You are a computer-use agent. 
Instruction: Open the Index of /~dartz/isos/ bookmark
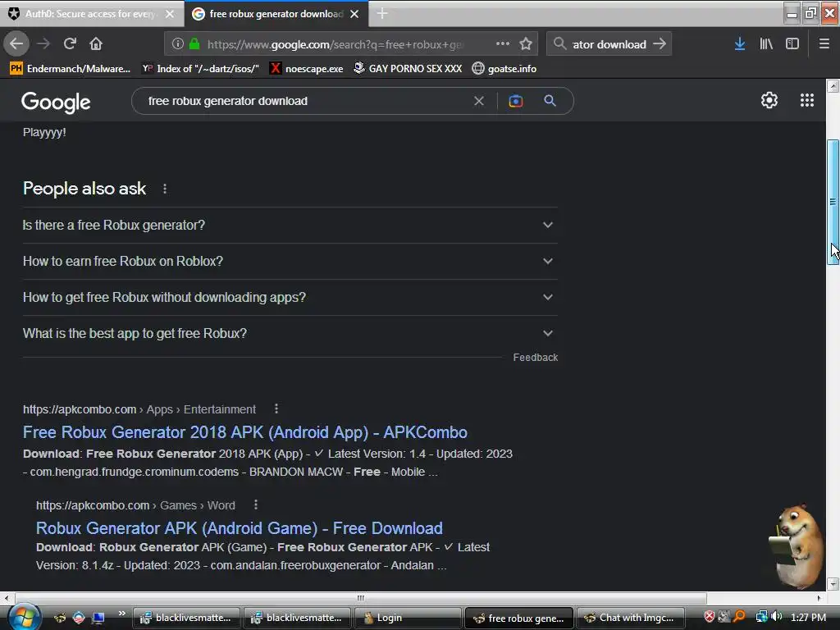point(200,69)
